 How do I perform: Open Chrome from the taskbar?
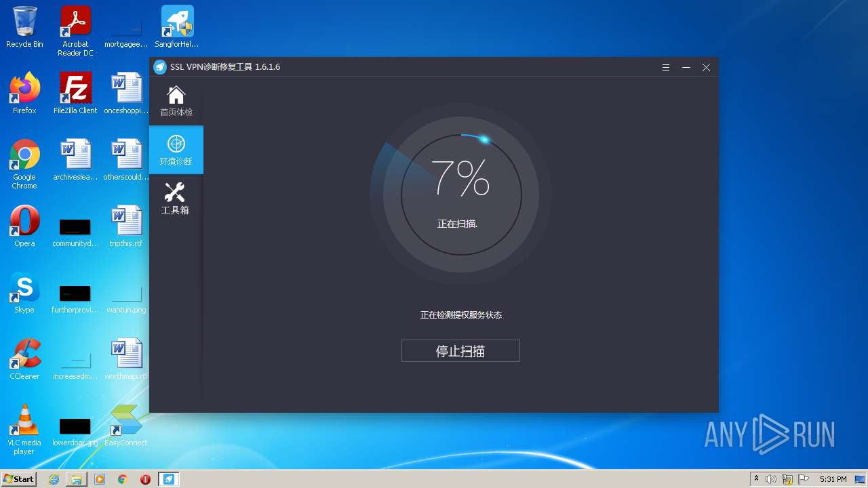click(123, 479)
